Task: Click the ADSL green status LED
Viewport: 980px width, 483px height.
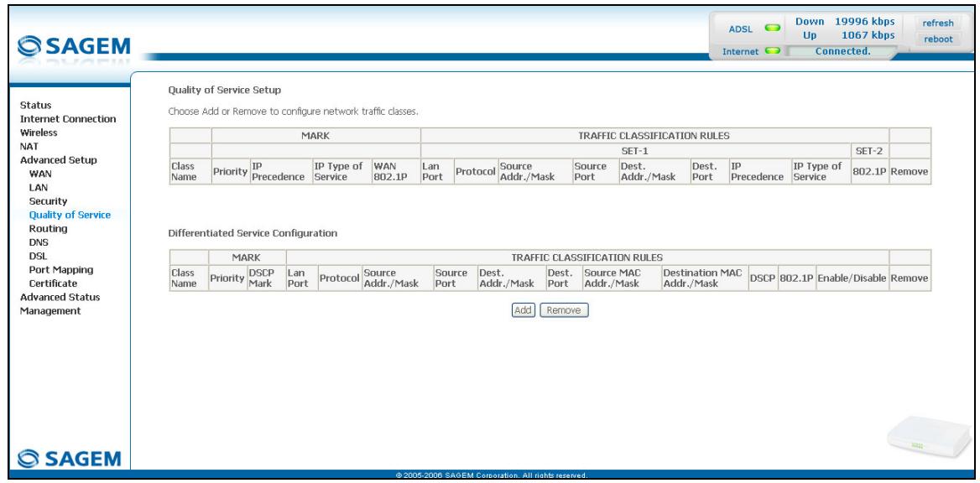Action: coord(773,29)
